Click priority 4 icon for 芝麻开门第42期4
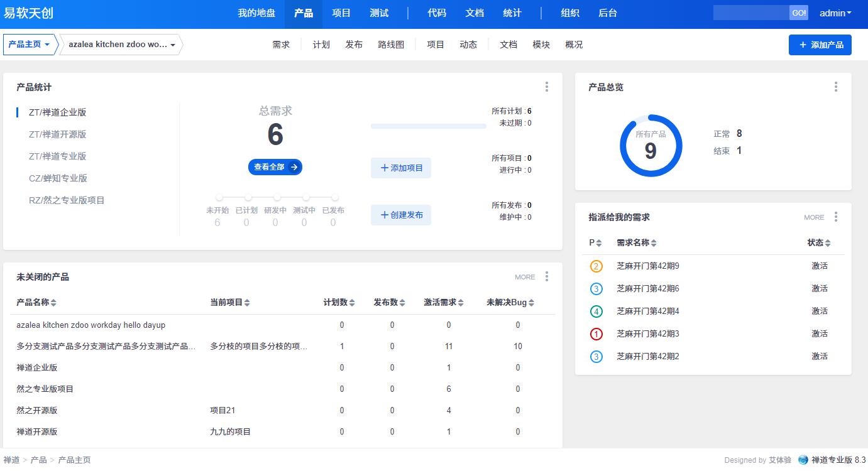 [x=596, y=311]
